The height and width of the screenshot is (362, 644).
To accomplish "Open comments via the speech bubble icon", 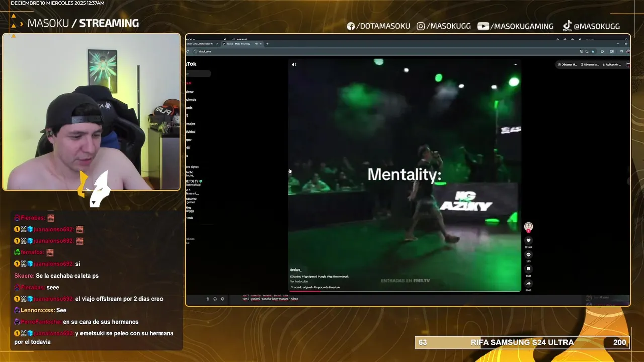I will tap(528, 255).
